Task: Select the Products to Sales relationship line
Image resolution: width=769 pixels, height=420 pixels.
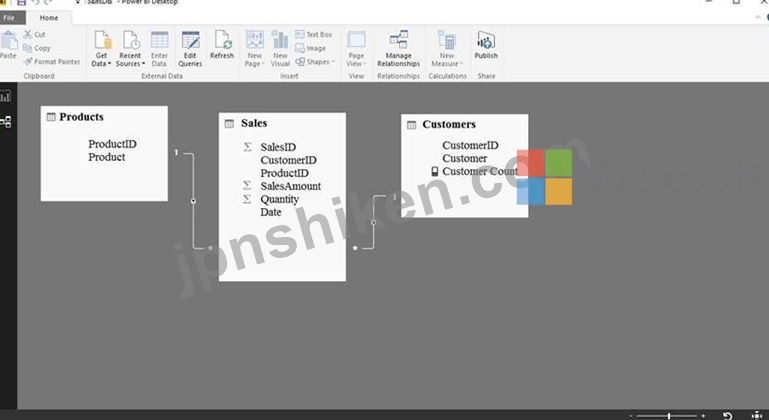Action: [x=193, y=201]
